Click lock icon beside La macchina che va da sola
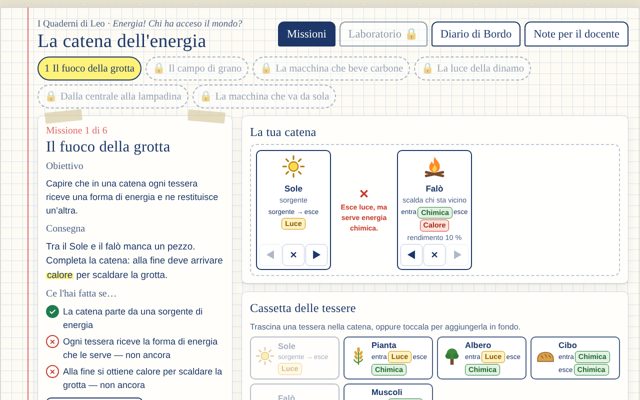Image resolution: width=640 pixels, height=400 pixels. (206, 96)
